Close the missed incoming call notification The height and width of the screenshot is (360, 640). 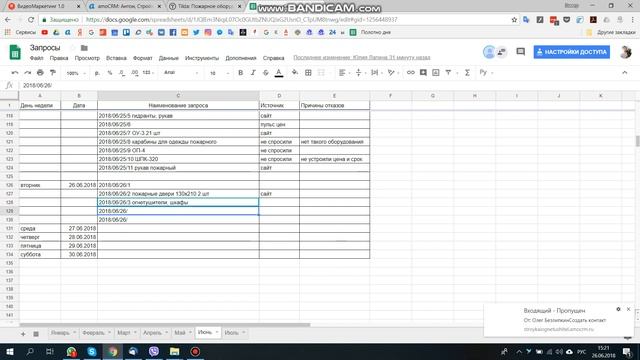[628, 309]
